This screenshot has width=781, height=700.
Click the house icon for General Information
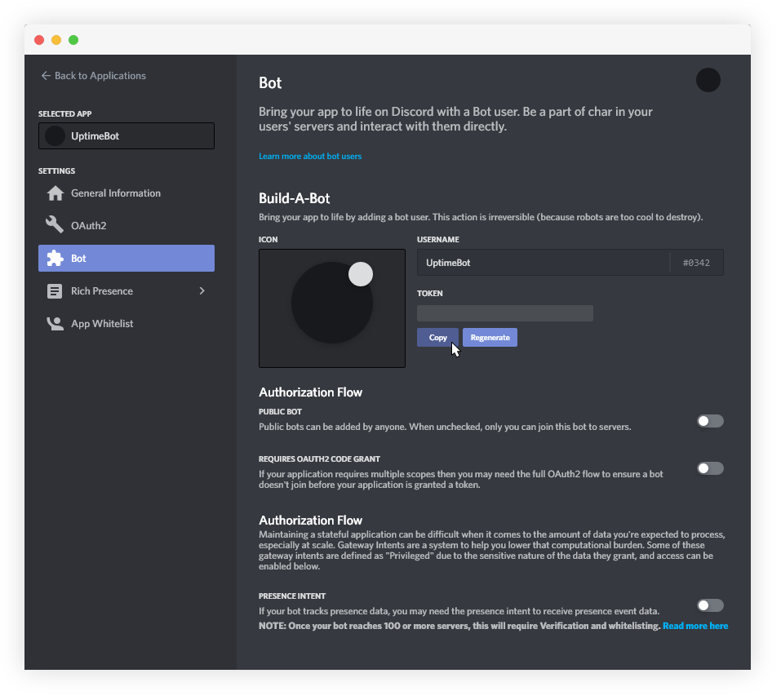click(55, 193)
